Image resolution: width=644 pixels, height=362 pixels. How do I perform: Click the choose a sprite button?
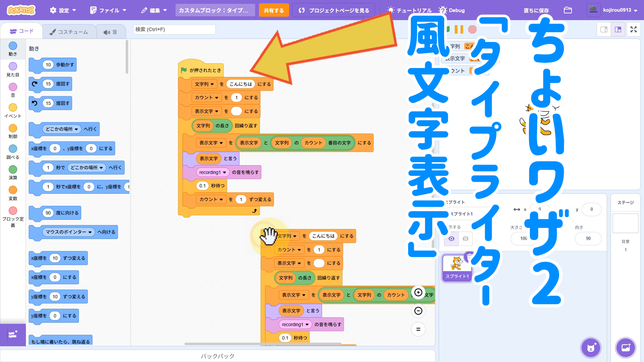[x=591, y=348]
